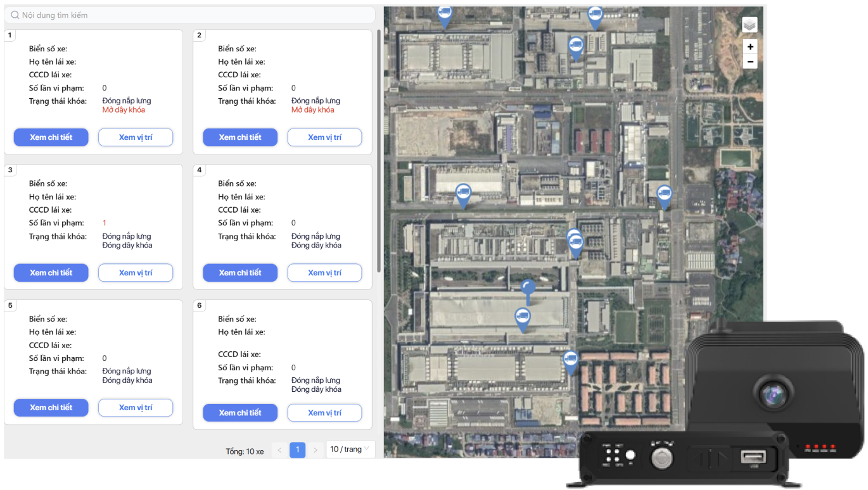Click Xem vị trí for vehicle 6
This screenshot has height=490, width=868.
point(324,413)
